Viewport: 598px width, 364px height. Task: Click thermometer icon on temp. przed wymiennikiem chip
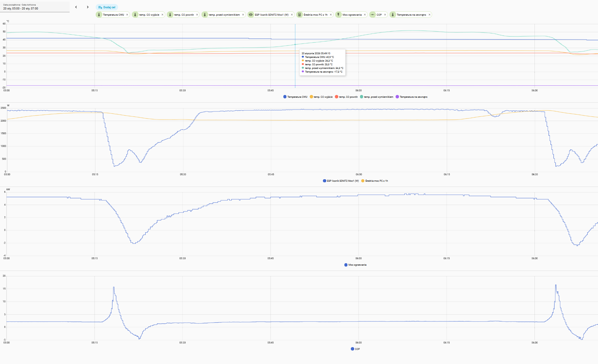205,15
